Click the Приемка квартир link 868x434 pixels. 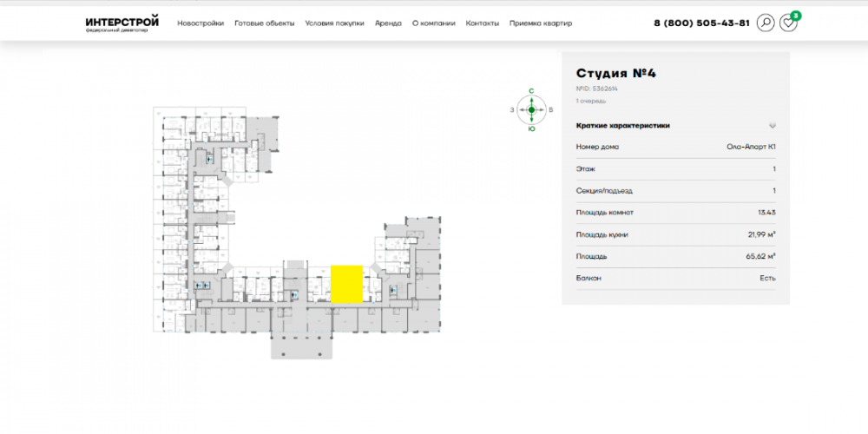(x=541, y=23)
